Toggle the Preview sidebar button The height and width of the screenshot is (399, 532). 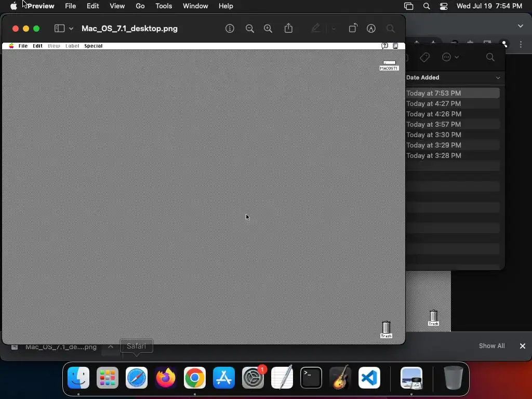coord(59,29)
